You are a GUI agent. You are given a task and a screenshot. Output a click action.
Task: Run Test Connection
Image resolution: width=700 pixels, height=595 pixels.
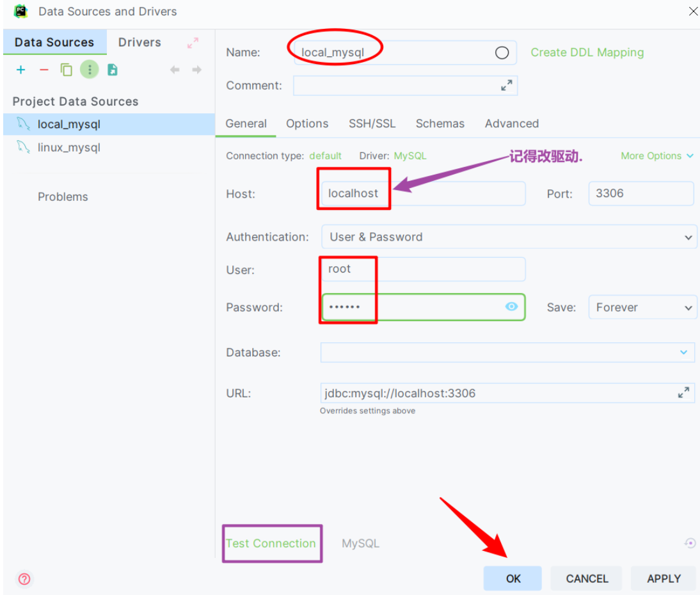coord(271,543)
